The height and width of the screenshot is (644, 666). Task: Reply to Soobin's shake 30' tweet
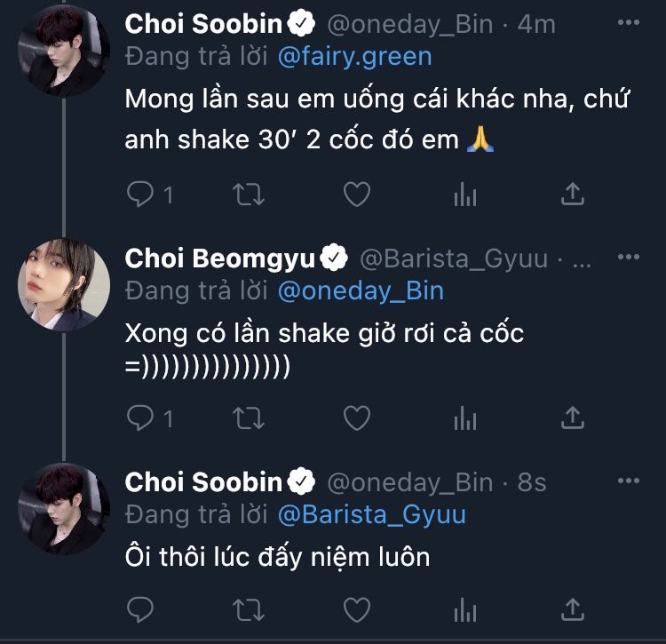pyautogui.click(x=140, y=195)
